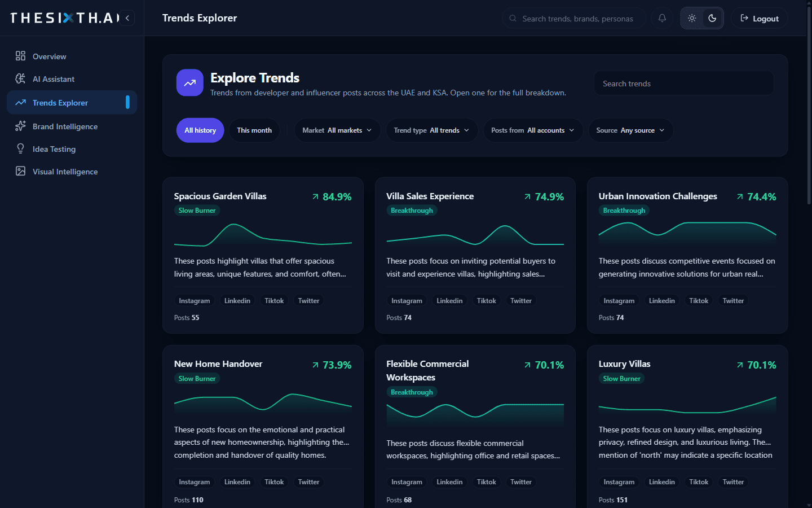
Task: Open the New Home Handover trend card
Action: point(263,426)
